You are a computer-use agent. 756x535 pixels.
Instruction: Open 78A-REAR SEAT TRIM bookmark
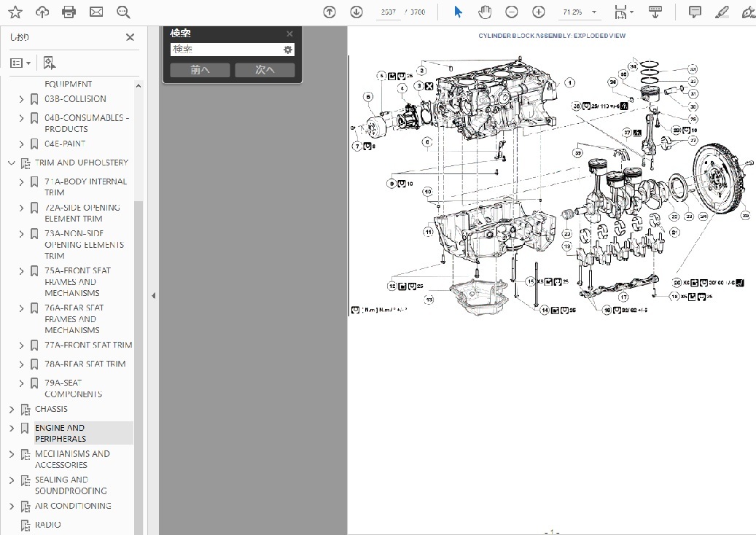[85, 364]
